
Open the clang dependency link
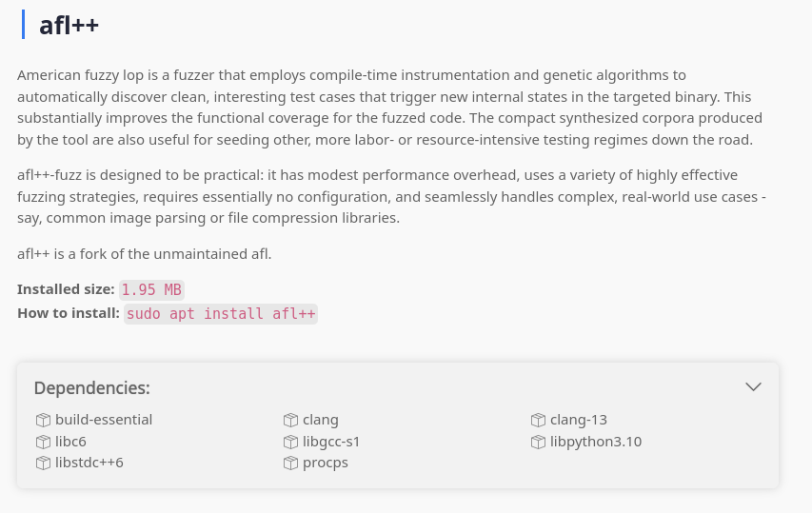(x=321, y=420)
